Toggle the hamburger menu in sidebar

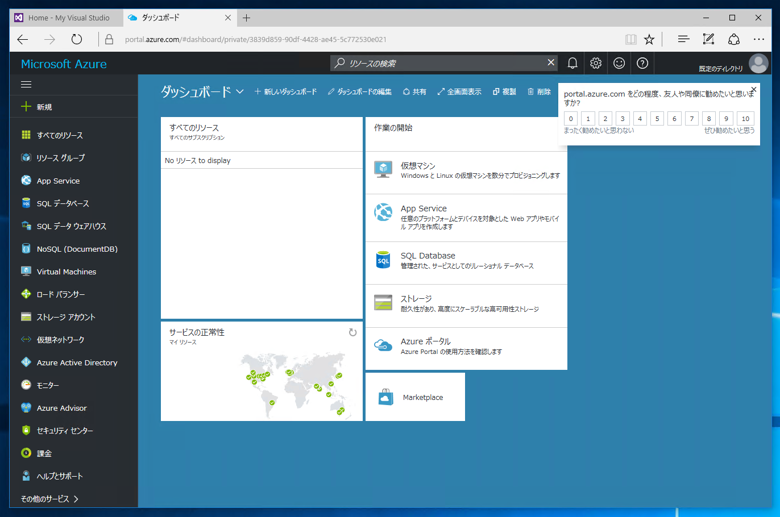click(26, 85)
